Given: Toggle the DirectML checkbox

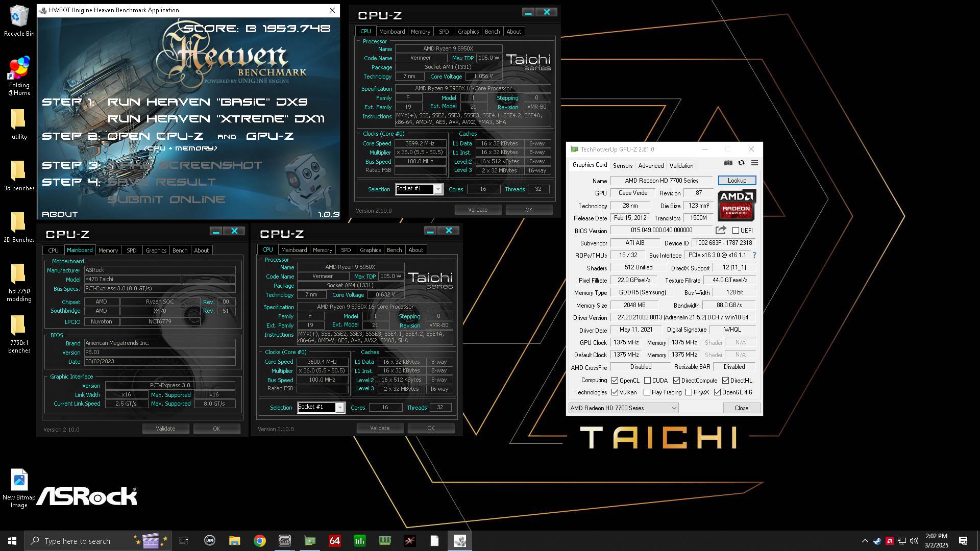Looking at the screenshot, I should pos(725,381).
